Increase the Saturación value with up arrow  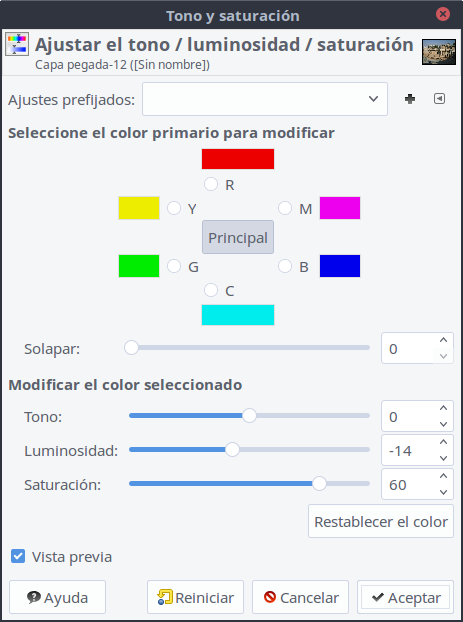pos(443,476)
